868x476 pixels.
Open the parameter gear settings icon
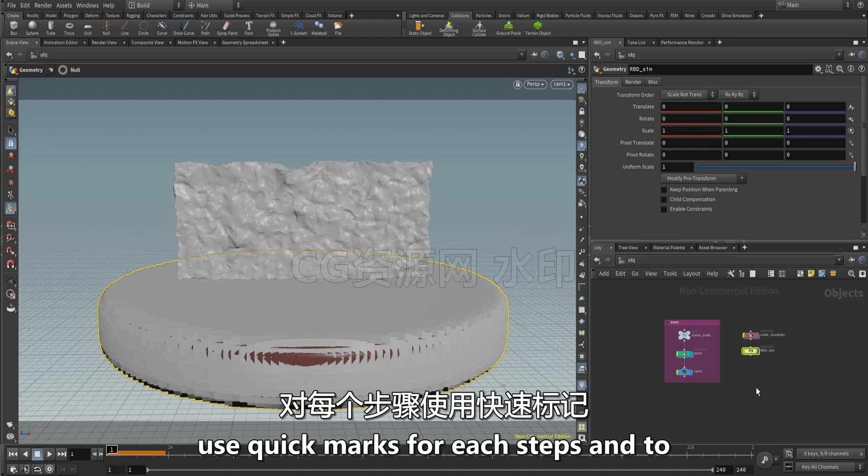(x=818, y=69)
